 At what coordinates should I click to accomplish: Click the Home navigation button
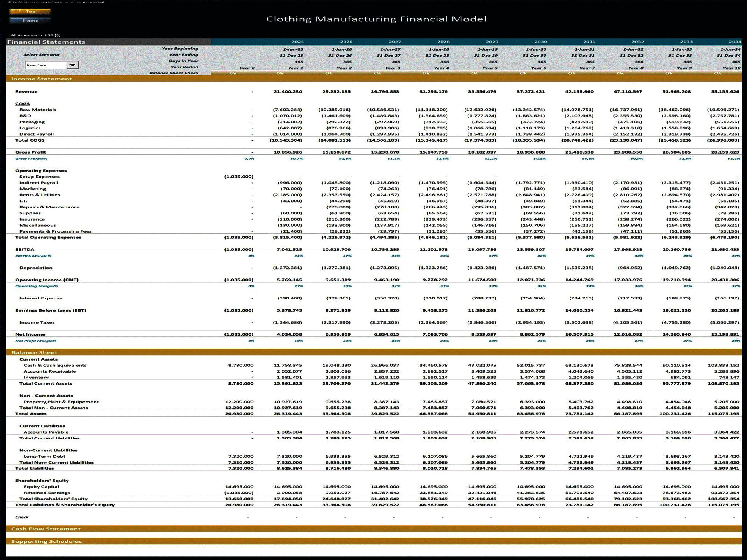tap(30, 21)
